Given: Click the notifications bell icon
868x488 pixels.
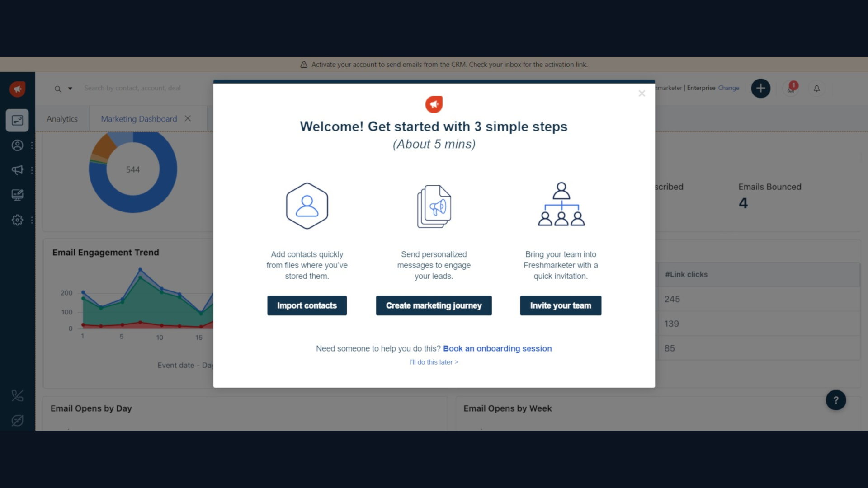Looking at the screenshot, I should pos(817,88).
